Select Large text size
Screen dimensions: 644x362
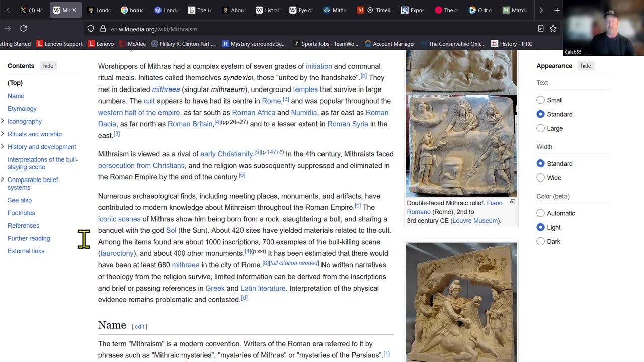[540, 128]
